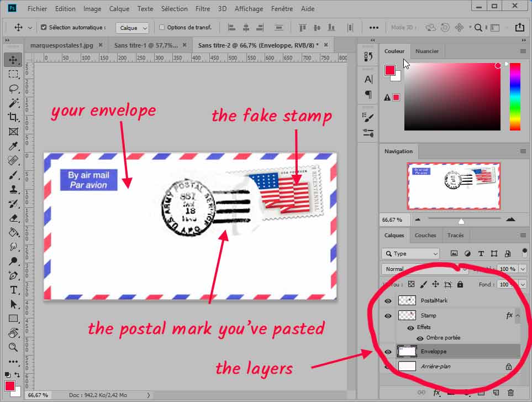Select the Frame tool

13,132
